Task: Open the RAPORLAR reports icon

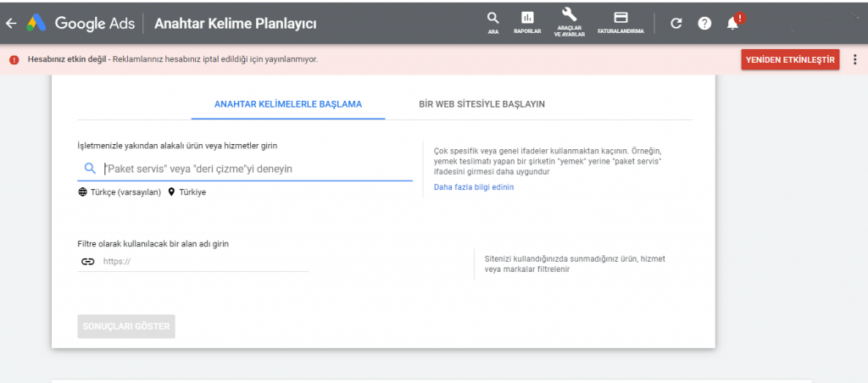Action: pyautogui.click(x=527, y=23)
